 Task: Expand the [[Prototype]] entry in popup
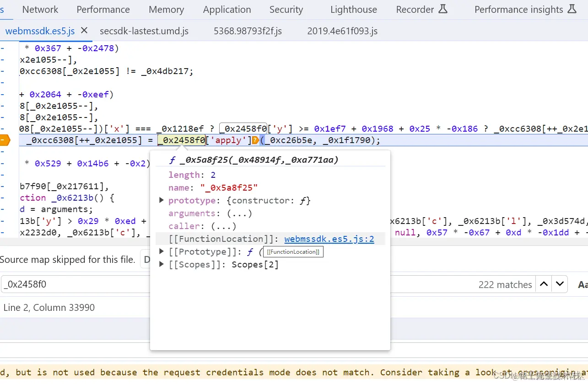point(162,251)
